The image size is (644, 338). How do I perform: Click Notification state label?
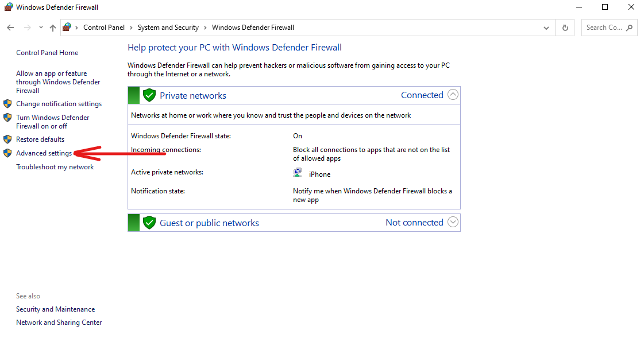point(158,191)
